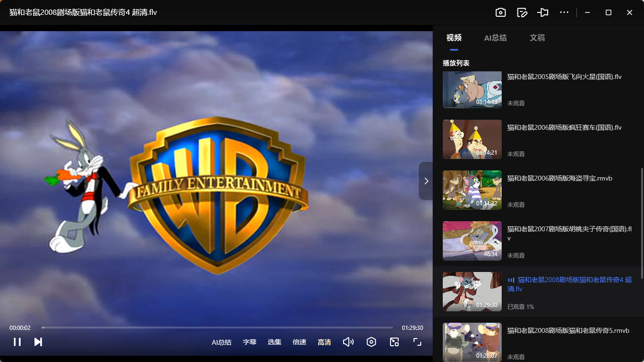Pause the video playback
Image resolution: width=644 pixels, height=362 pixels.
coord(17,342)
